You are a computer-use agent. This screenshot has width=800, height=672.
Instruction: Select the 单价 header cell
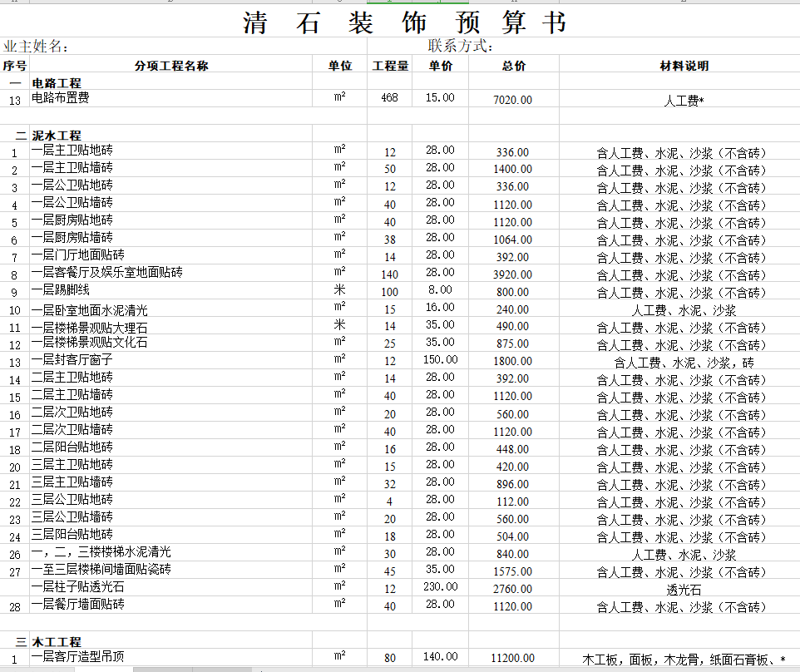pyautogui.click(x=440, y=66)
